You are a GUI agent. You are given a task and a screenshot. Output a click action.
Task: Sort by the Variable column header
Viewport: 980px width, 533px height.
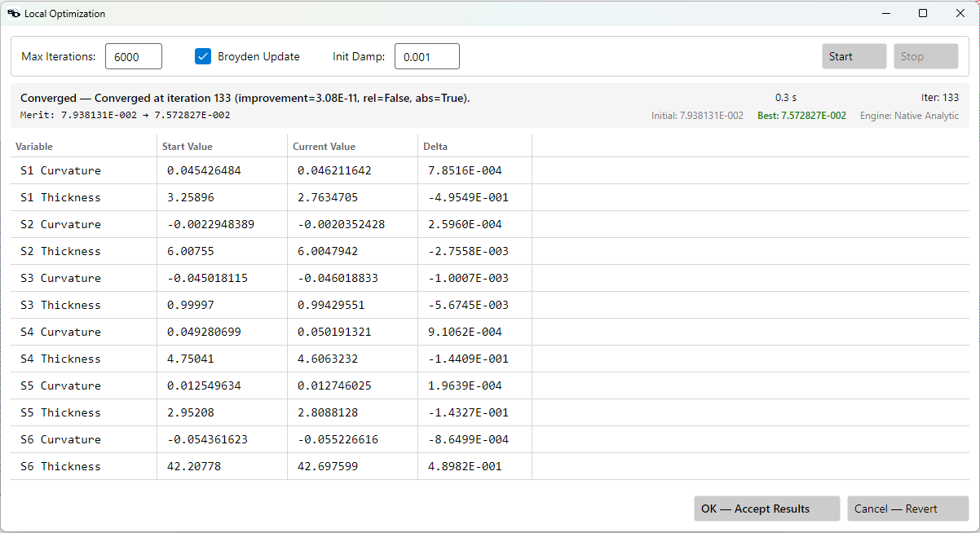[x=83, y=147]
